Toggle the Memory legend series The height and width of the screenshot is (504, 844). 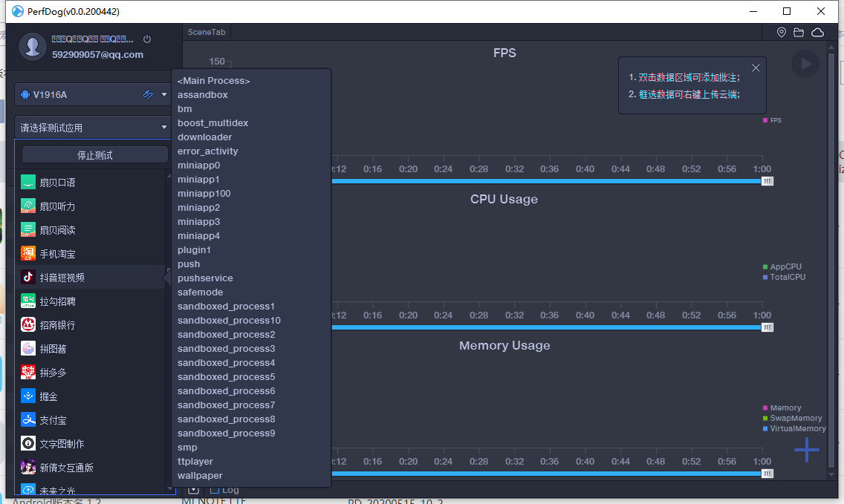[x=782, y=408]
